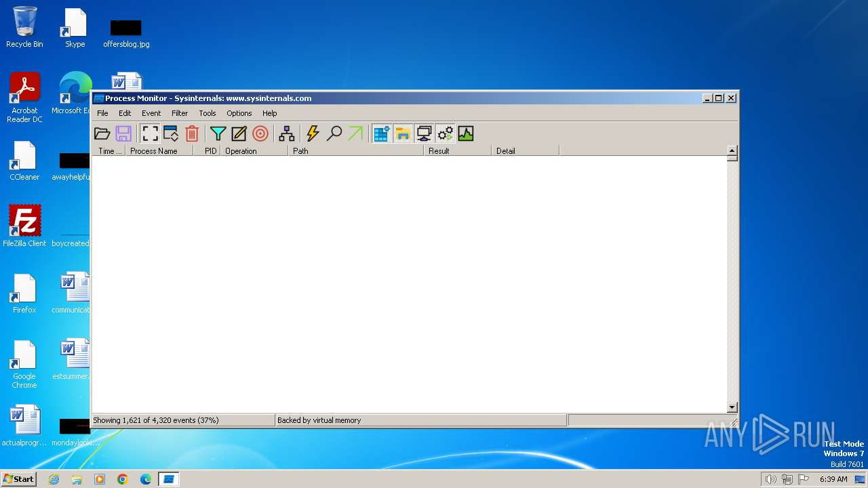Open the Filter funnel toolbar icon
This screenshot has height=488, width=868.
click(218, 134)
